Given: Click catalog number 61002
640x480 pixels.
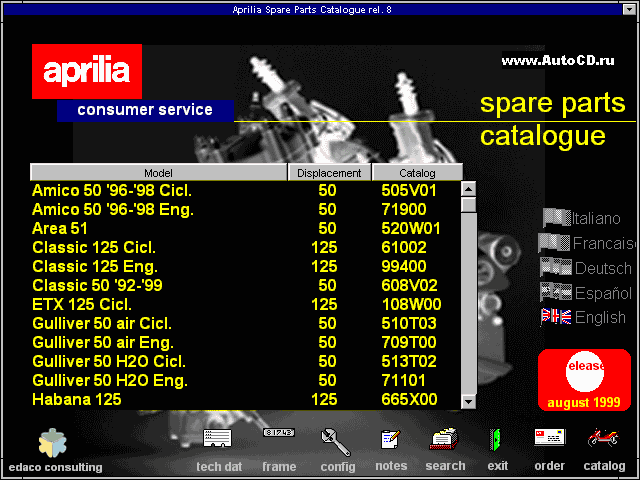Looking at the screenshot, I should pos(404,248).
